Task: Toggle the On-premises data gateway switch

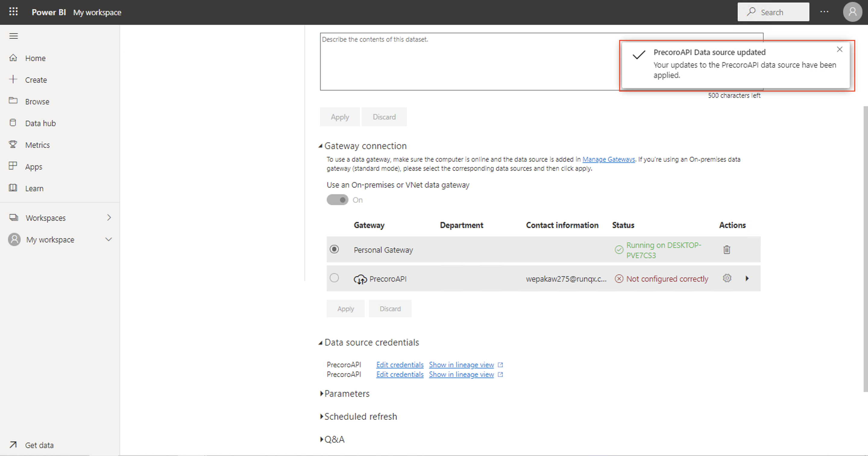Action: tap(337, 200)
